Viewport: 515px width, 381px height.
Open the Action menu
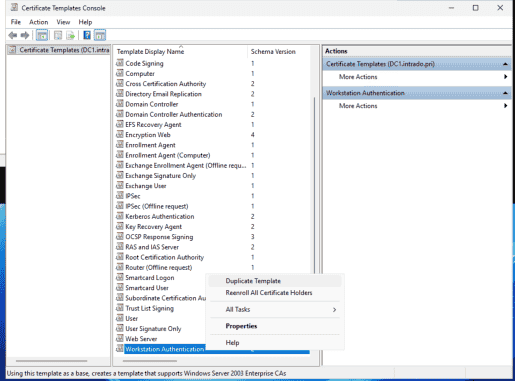(39, 22)
